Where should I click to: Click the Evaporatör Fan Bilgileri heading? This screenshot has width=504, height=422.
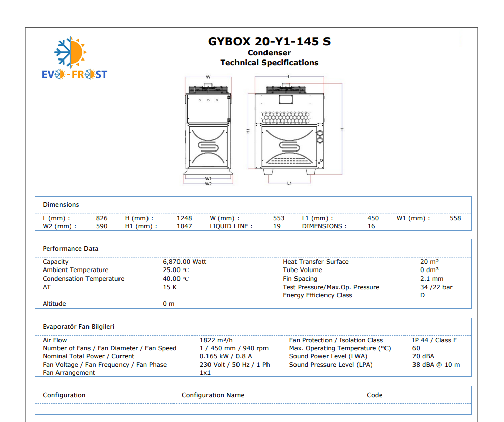[x=79, y=327]
